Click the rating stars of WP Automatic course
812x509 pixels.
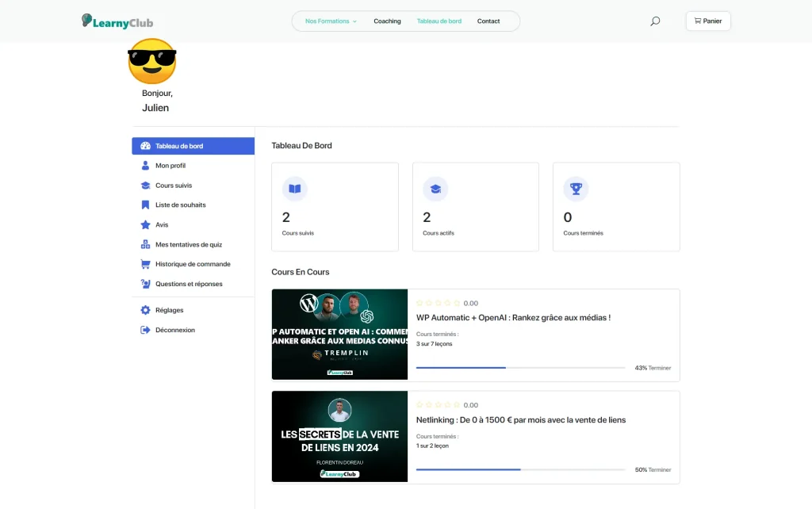click(x=438, y=303)
